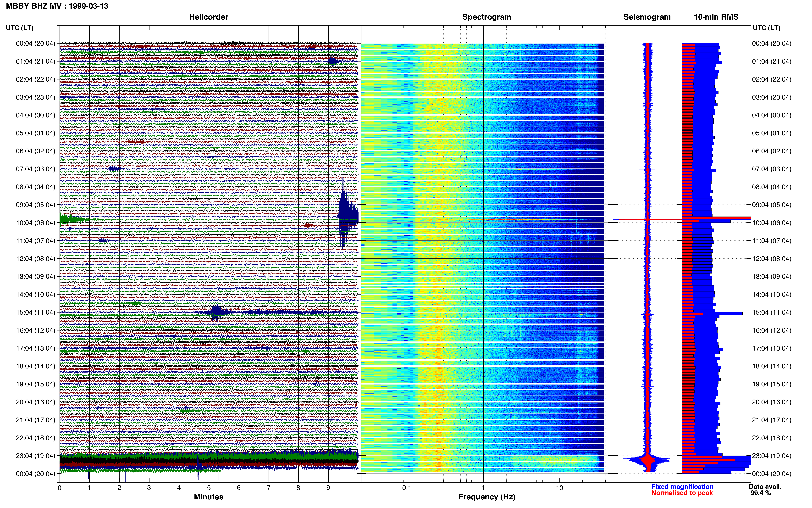Select the Helicorder panel heading
This screenshot has width=812, height=508.
pyautogui.click(x=209, y=17)
